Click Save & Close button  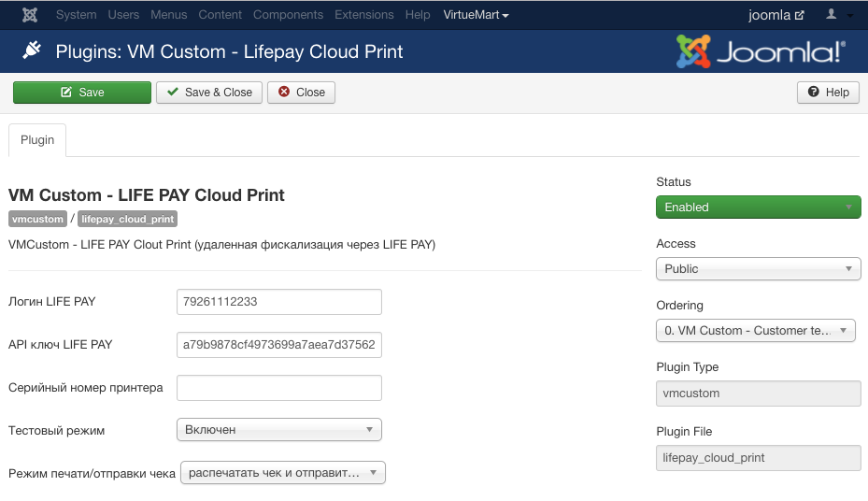pyautogui.click(x=209, y=93)
